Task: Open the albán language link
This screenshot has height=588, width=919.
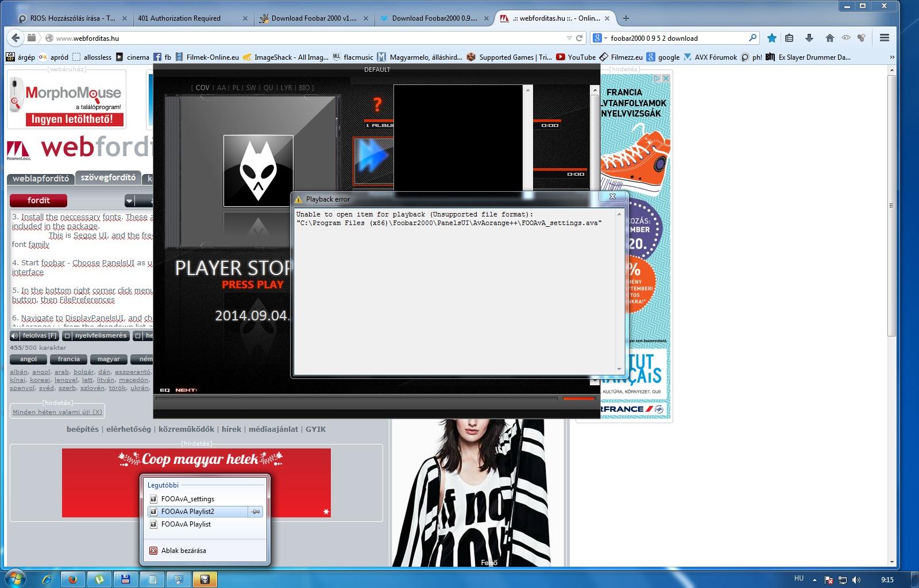Action: (18, 372)
